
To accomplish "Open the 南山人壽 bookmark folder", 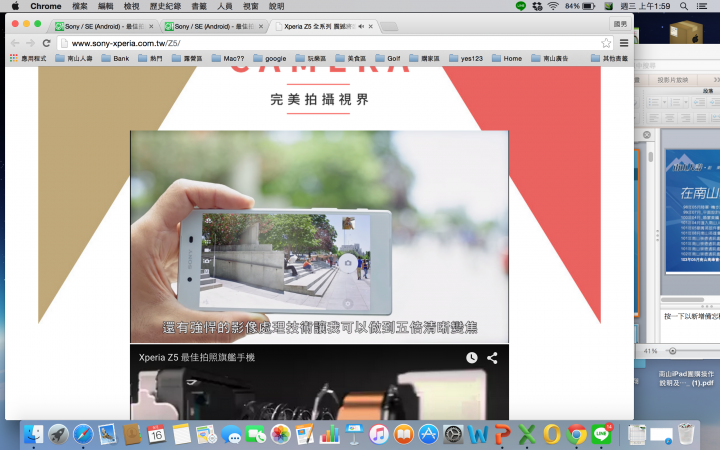I will (x=74, y=58).
